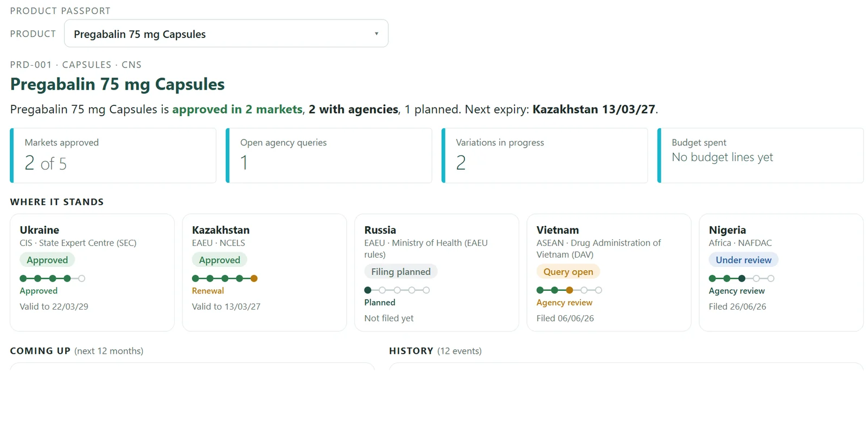Select the Nigeria market card
868x434 pixels.
point(781,272)
